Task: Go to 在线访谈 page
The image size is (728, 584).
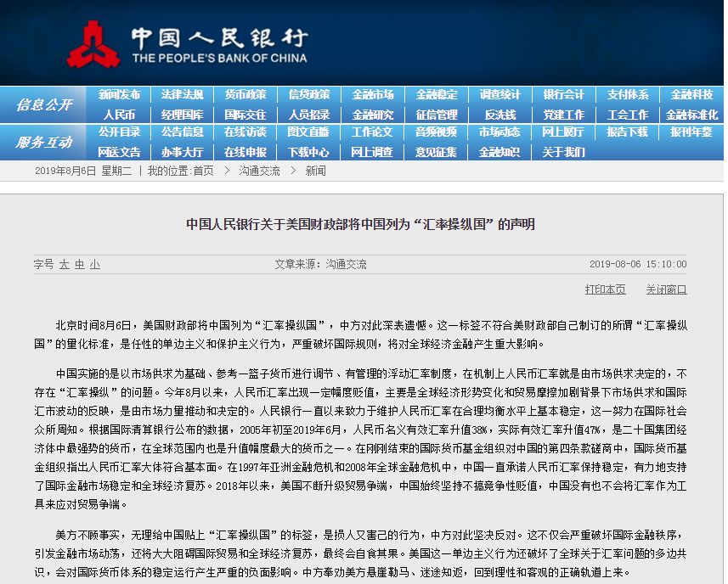Action: 245,132
